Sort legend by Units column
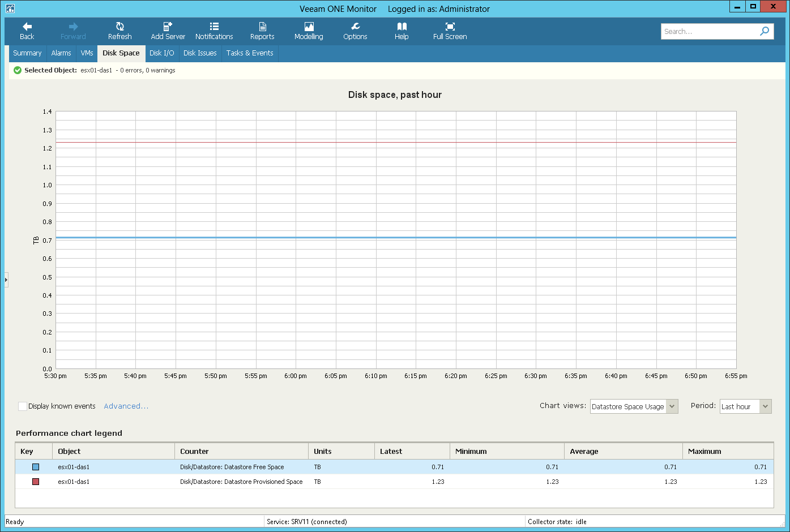 [x=341, y=451]
